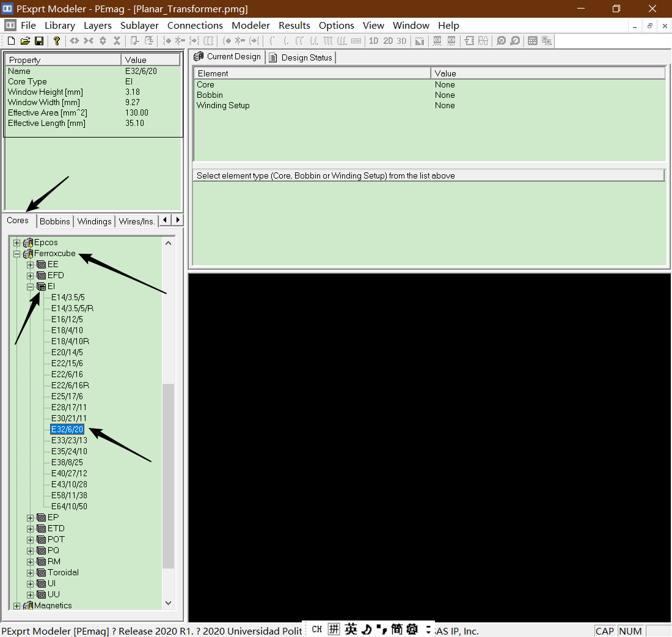Expand the Epcos core tree node
This screenshot has height=637, width=672.
coord(16,242)
